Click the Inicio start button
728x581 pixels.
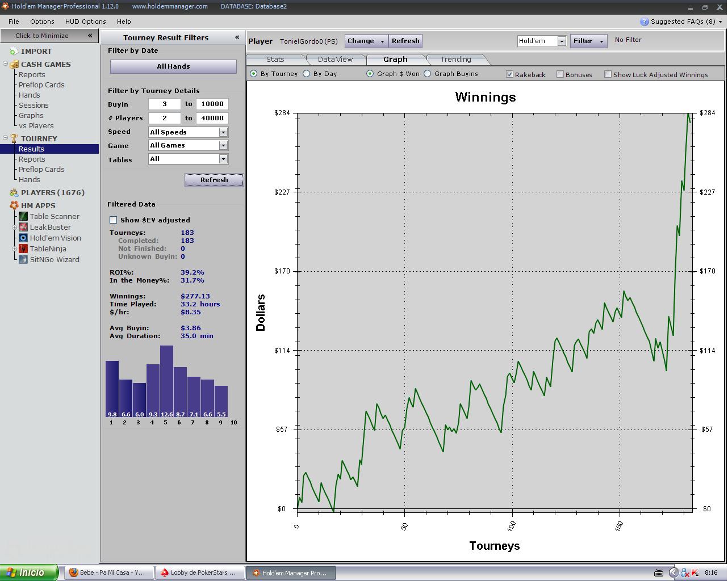point(30,572)
